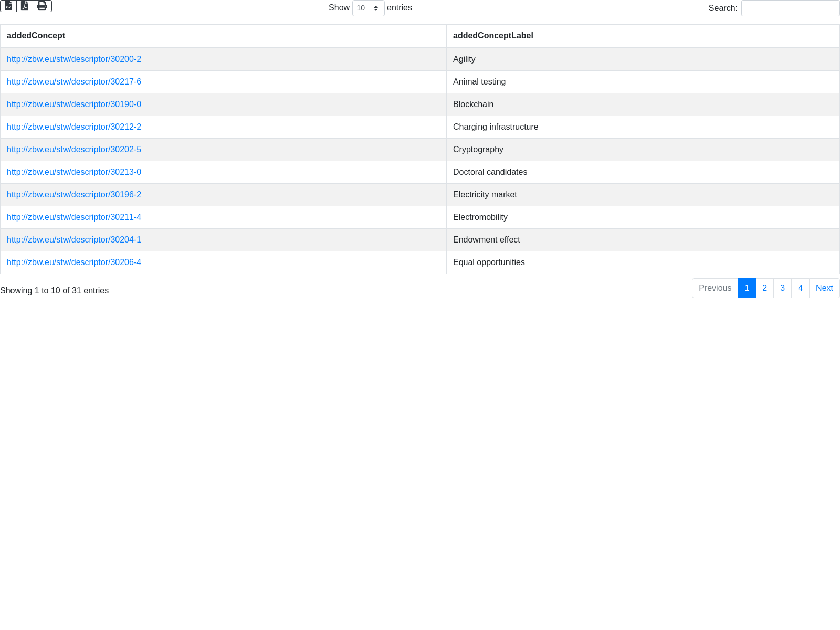Open the descriptor 30217-6 link

[x=74, y=82]
